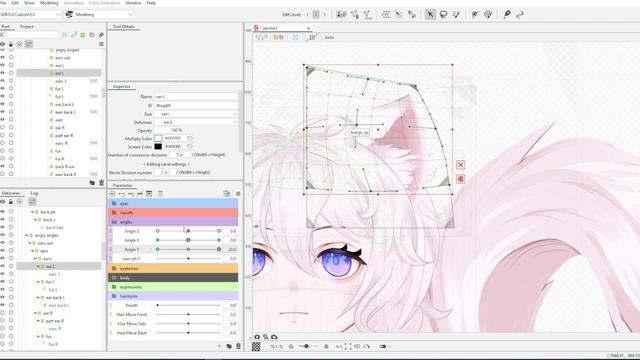Viewport: 640px width, 360px height.
Task: Select the Lasso selection tool
Action: [x=443, y=14]
